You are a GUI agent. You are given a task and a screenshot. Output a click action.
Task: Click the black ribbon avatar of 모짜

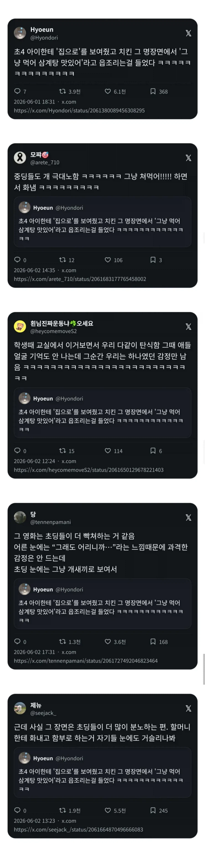click(20, 158)
